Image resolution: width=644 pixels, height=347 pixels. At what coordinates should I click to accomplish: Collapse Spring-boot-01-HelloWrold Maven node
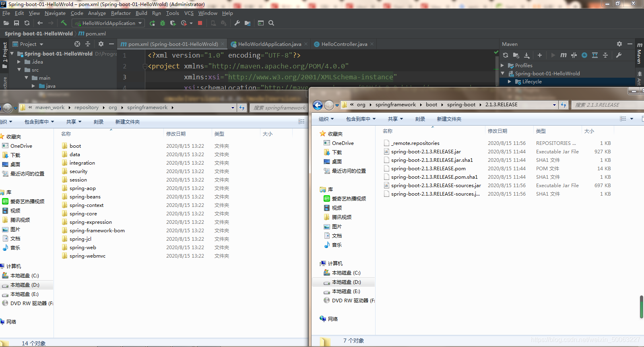pos(502,74)
